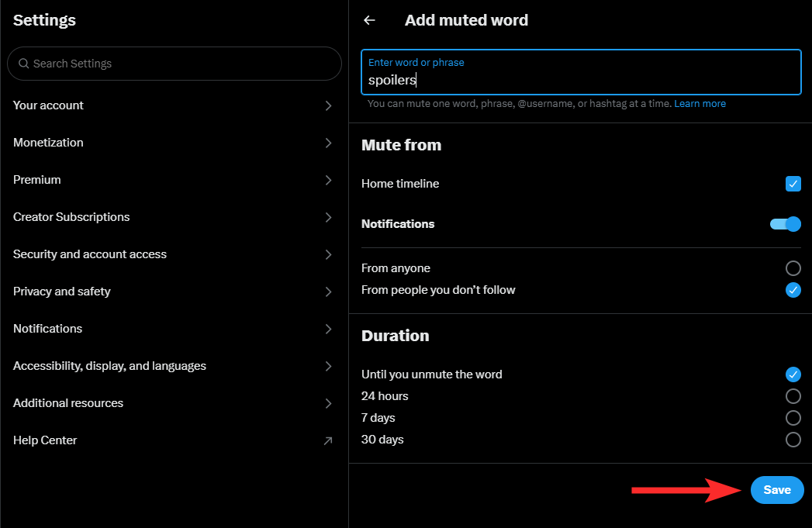
Task: Choose the 24 hours duration
Action: pyautogui.click(x=793, y=396)
